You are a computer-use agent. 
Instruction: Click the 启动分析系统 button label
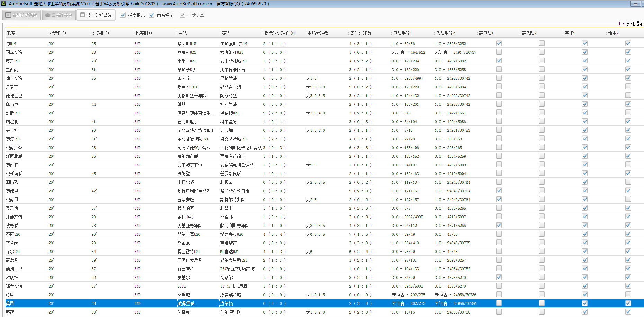coord(25,15)
